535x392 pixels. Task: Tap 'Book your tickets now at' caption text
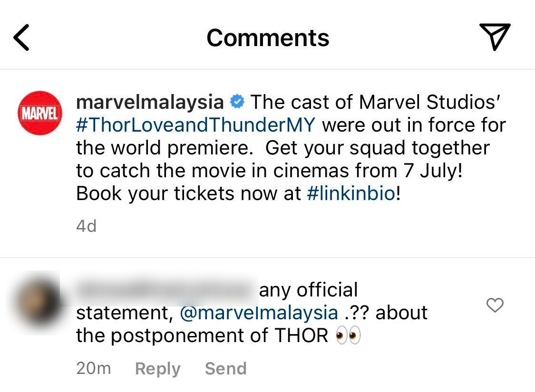click(188, 193)
